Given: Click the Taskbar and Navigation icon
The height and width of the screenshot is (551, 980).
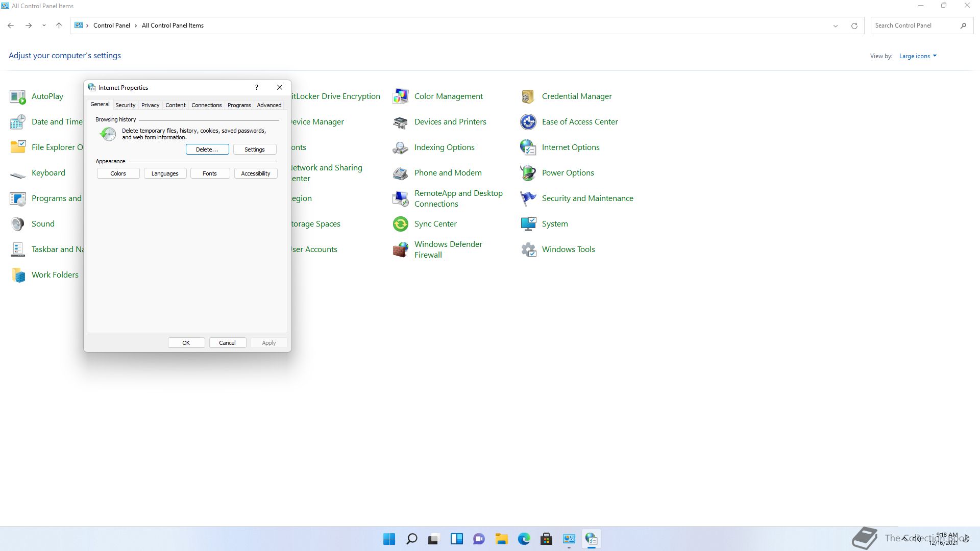Looking at the screenshot, I should point(18,249).
